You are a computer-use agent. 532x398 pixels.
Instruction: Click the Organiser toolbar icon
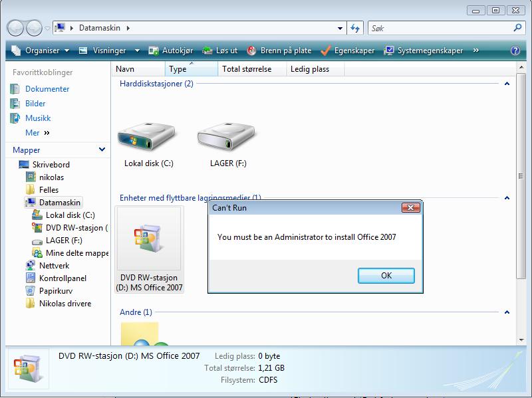click(x=16, y=50)
